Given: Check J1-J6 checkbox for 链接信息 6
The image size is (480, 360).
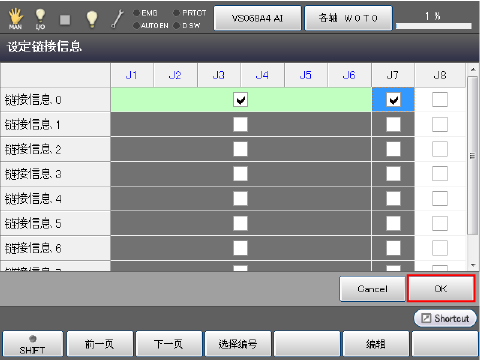Looking at the screenshot, I should click(x=240, y=248).
